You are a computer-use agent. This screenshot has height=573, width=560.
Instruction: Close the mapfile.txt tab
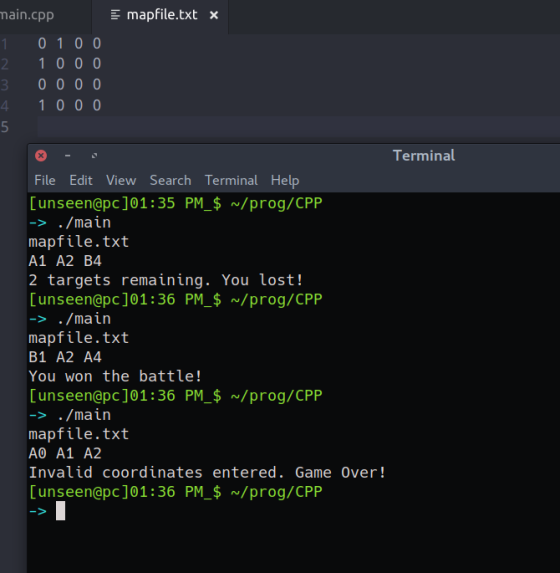214,15
